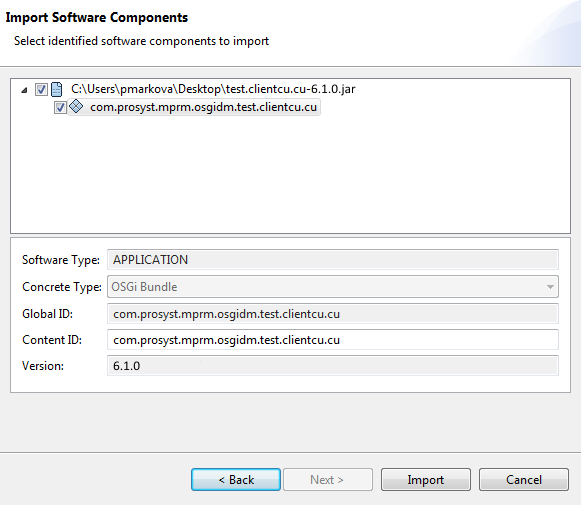Go to previous page with Back button

[x=236, y=480]
